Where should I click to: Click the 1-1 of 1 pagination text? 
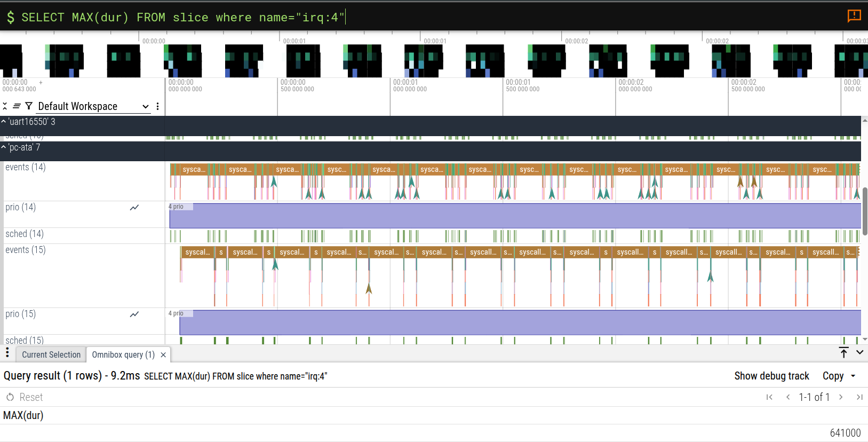tap(814, 397)
